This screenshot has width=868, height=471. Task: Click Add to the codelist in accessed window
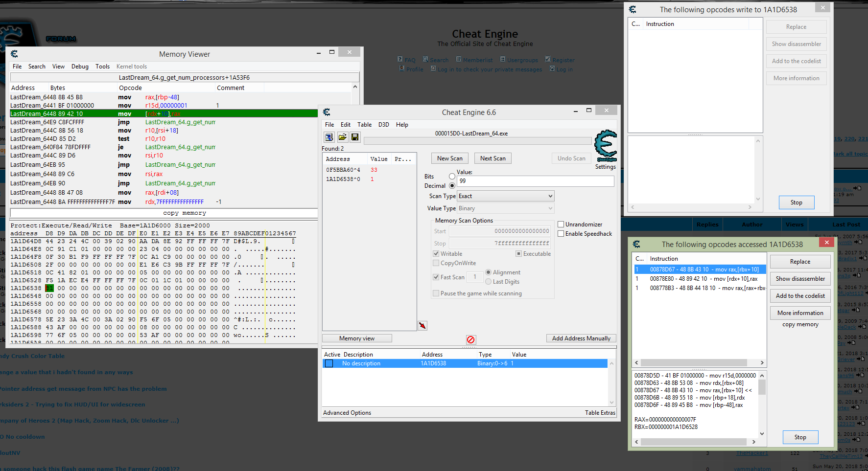(x=800, y=296)
